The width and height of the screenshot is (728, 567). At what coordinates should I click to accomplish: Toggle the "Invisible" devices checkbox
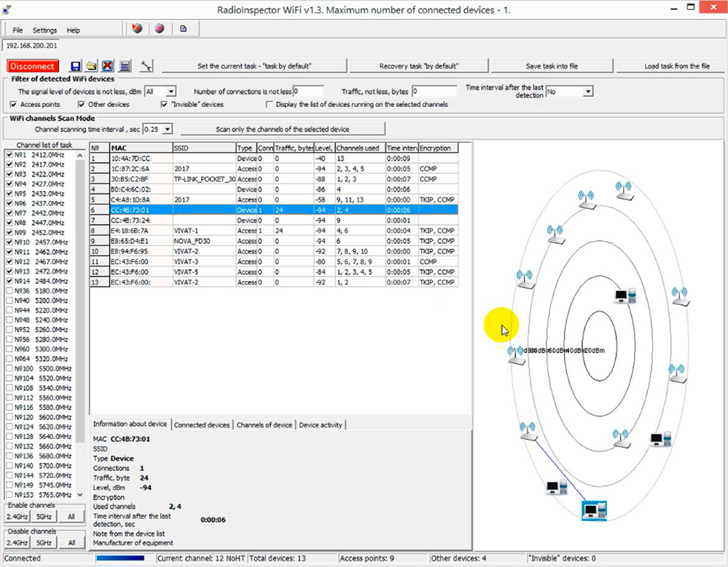pos(165,105)
